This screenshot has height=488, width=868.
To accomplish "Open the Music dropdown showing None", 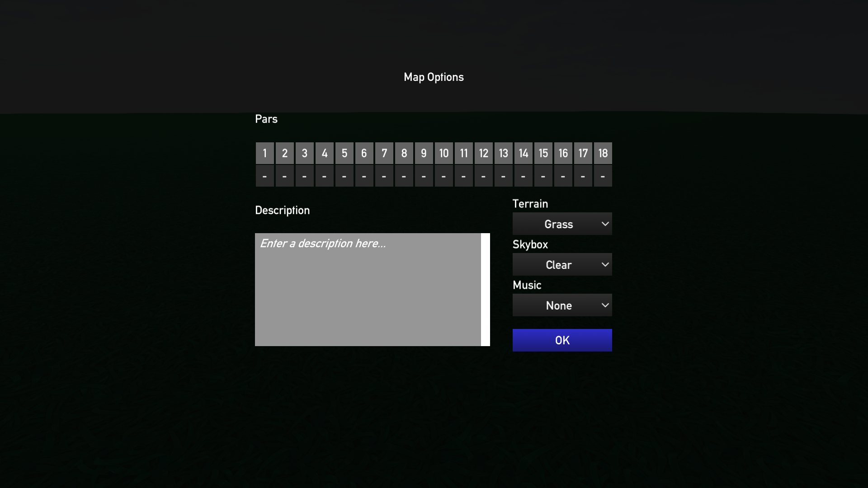I will tap(562, 305).
